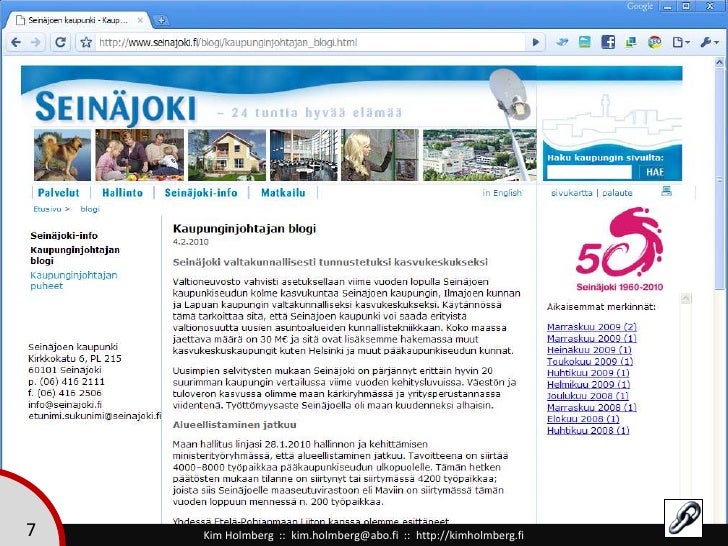Click the blue arrows extension icon
Screen dimensions: 728x546
tap(562, 42)
